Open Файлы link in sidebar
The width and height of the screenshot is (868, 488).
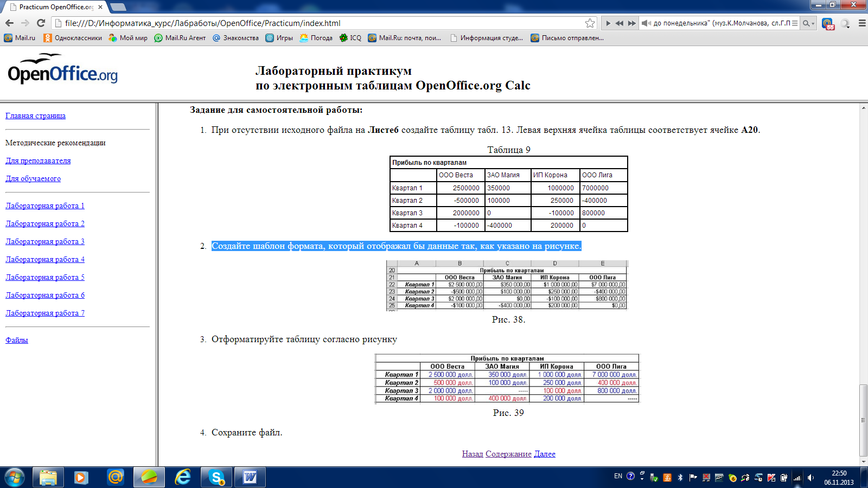[17, 340]
